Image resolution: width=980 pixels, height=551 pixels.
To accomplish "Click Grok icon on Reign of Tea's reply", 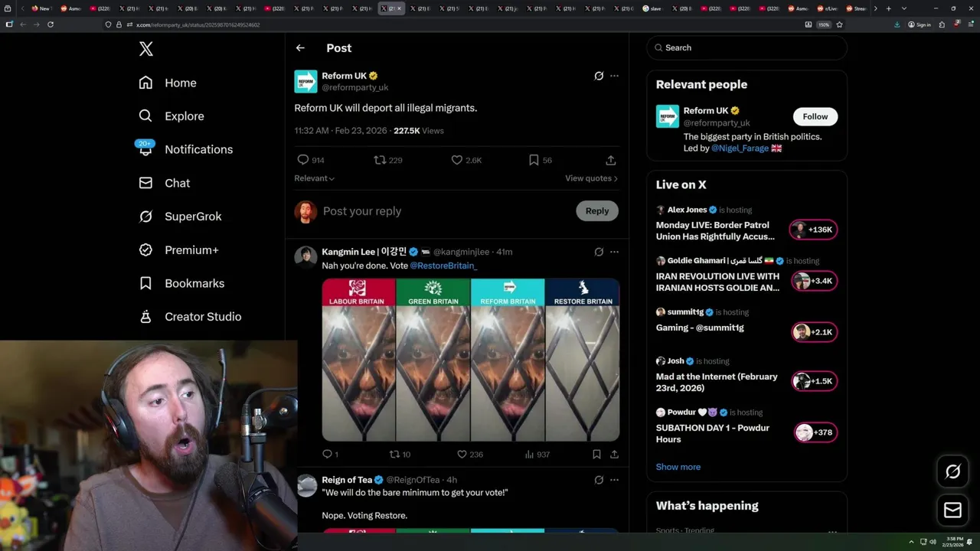I will [x=599, y=480].
